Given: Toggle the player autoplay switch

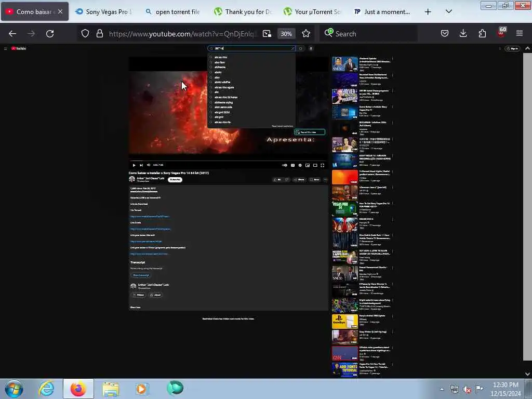Looking at the screenshot, I should (x=285, y=165).
